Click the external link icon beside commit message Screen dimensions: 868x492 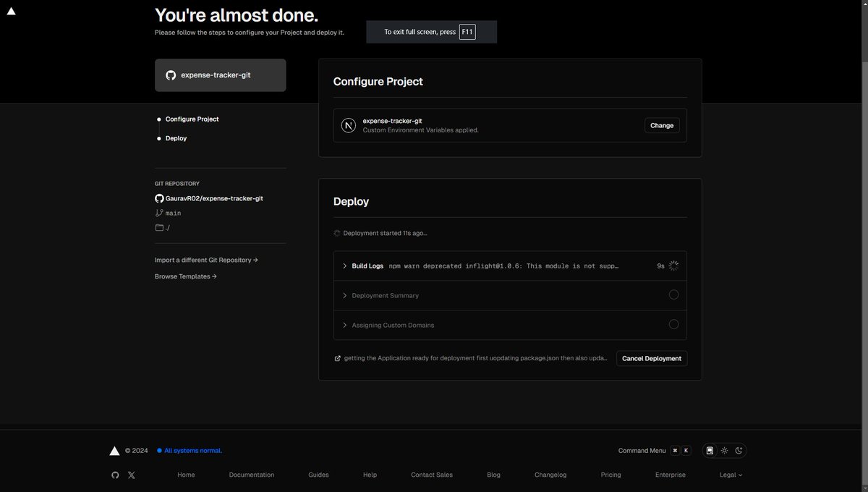(x=337, y=358)
